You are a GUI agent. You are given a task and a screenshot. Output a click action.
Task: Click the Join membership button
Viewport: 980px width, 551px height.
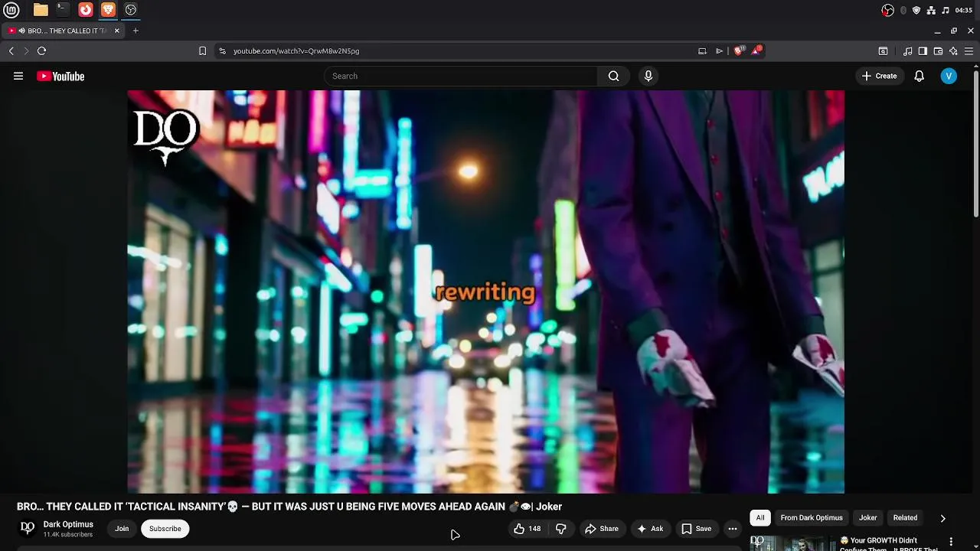click(x=122, y=529)
